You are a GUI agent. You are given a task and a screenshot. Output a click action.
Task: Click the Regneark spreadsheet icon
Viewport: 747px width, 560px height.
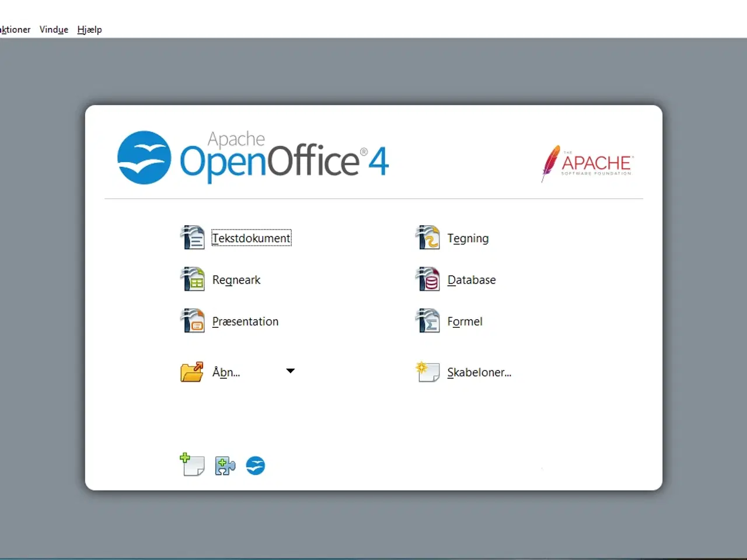pyautogui.click(x=192, y=279)
